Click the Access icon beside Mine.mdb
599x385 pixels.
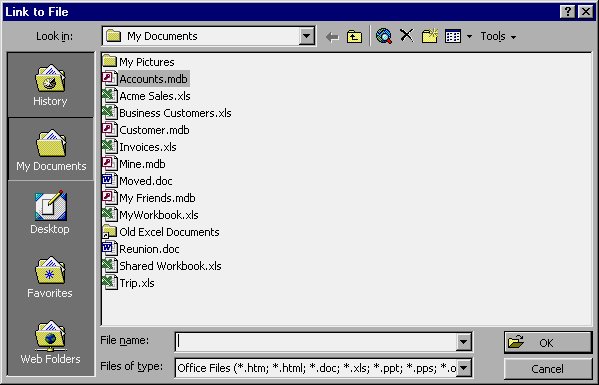[x=110, y=163]
